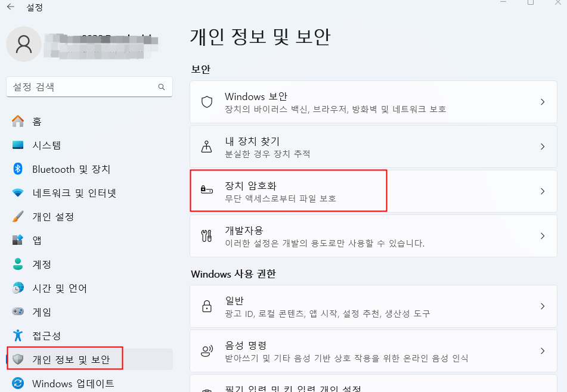Image resolution: width=567 pixels, height=392 pixels.
Task: Click the Windows 보안 shield icon
Action: (x=207, y=101)
